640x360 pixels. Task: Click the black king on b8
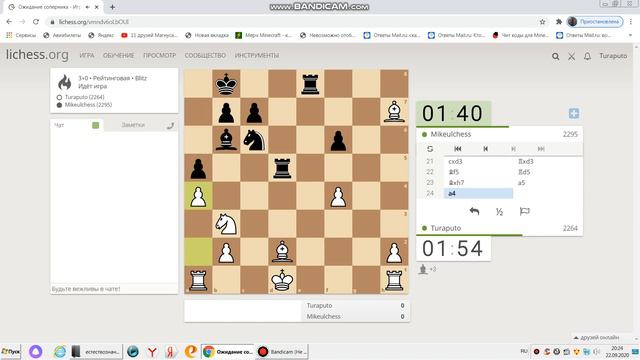point(226,84)
